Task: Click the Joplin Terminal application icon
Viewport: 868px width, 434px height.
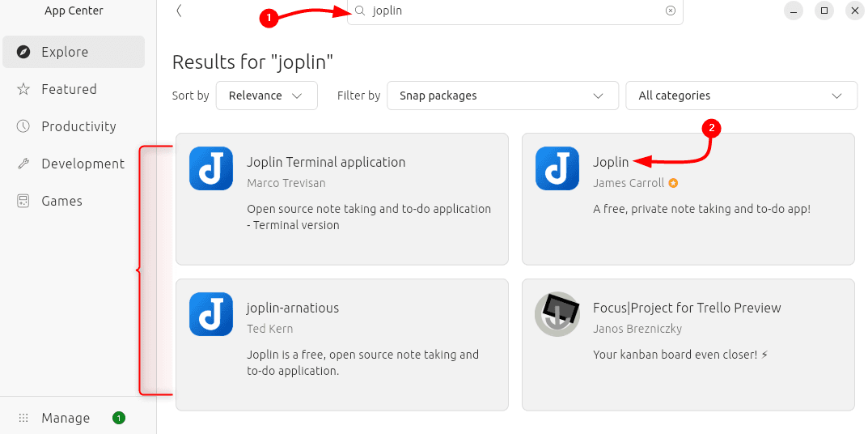Action: [211, 168]
